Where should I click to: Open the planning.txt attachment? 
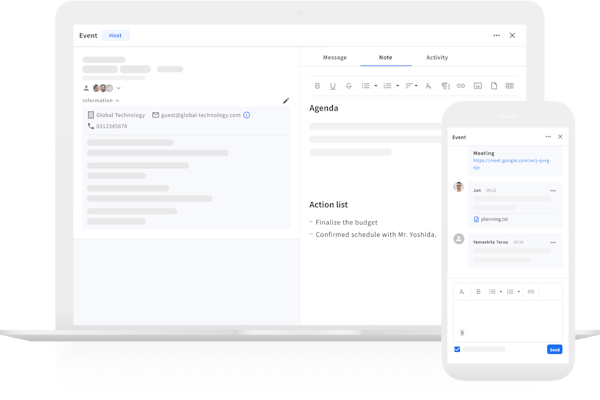(x=495, y=218)
